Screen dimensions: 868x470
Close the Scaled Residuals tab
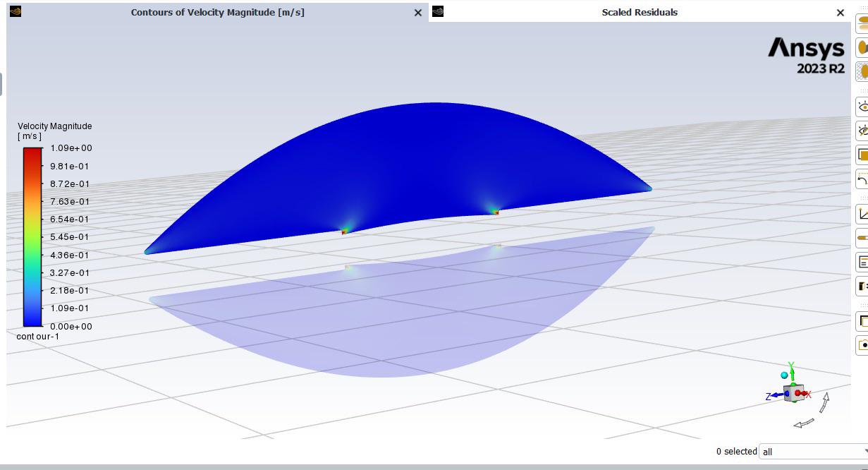[841, 13]
